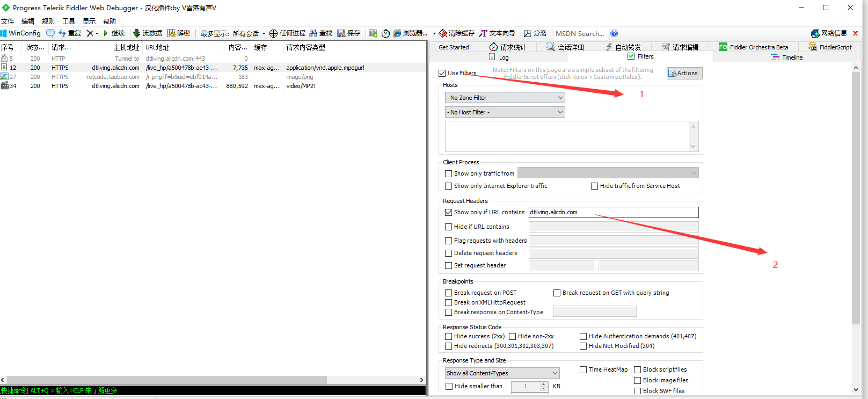Image resolution: width=868 pixels, height=399 pixels.
Task: Click the 重复 replay toolbar button
Action: [70, 33]
